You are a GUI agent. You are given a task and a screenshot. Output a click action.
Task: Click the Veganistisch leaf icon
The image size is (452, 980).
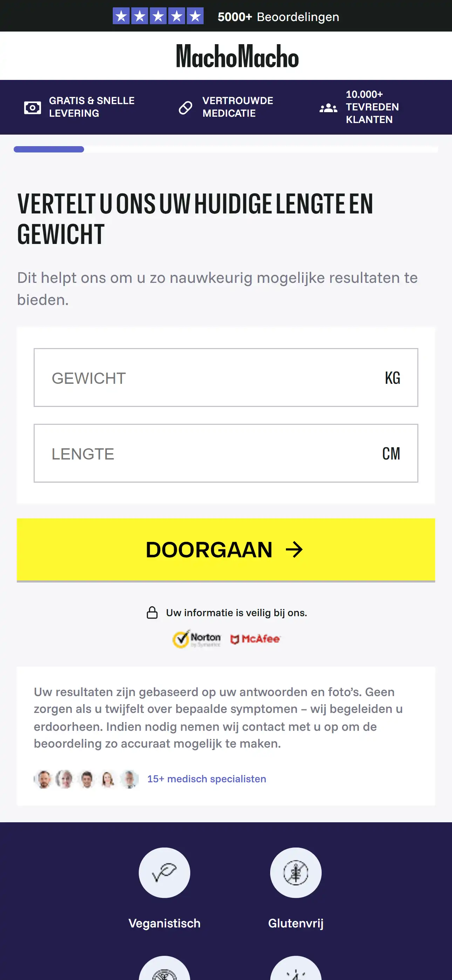click(x=164, y=872)
